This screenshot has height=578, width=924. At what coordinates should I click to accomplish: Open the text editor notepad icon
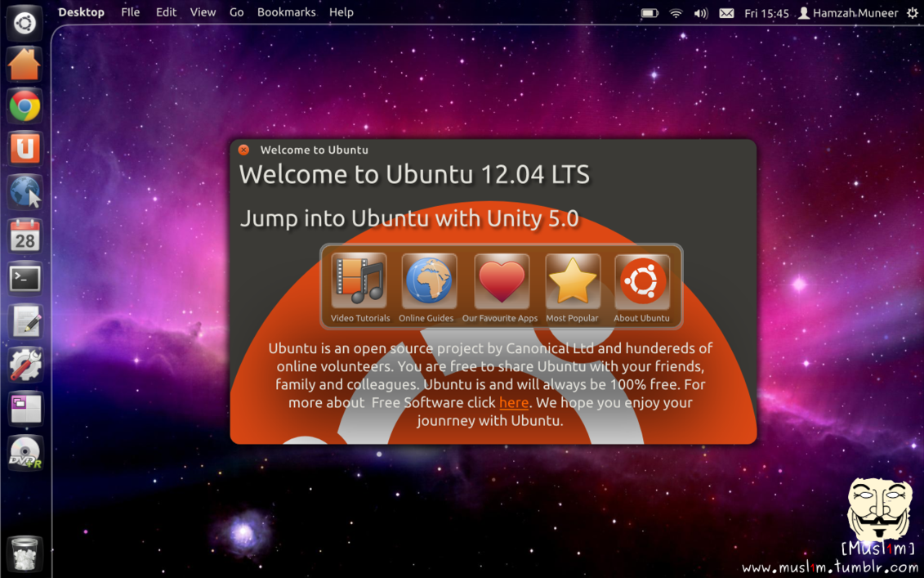(25, 321)
